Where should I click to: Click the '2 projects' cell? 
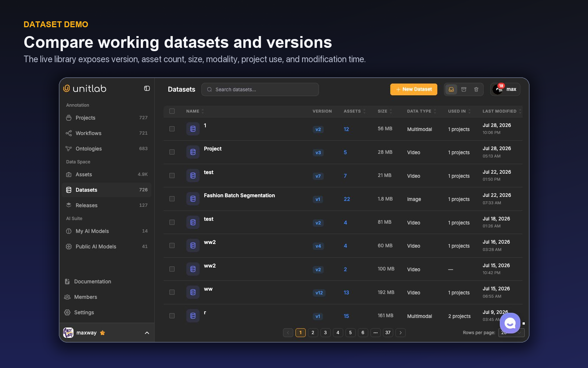[x=459, y=316]
